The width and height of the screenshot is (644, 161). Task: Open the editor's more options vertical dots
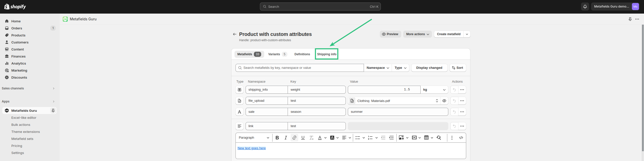click(x=452, y=138)
